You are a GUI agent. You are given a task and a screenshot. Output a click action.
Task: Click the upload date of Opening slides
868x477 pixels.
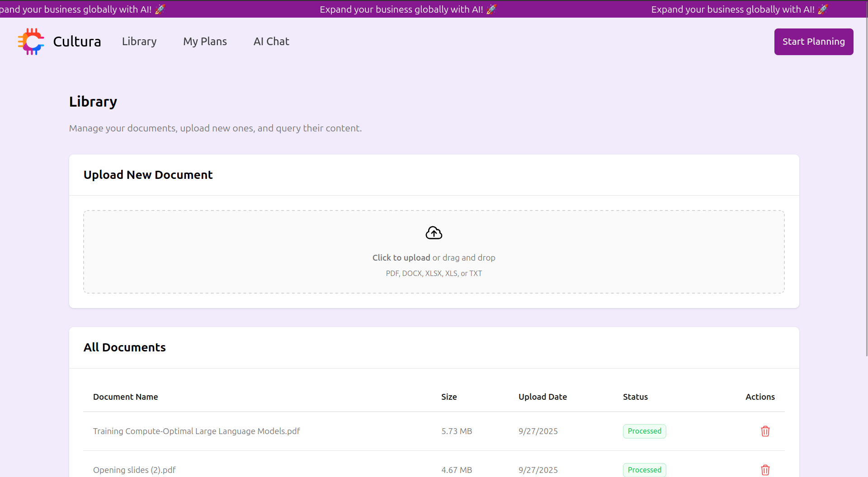pyautogui.click(x=538, y=470)
